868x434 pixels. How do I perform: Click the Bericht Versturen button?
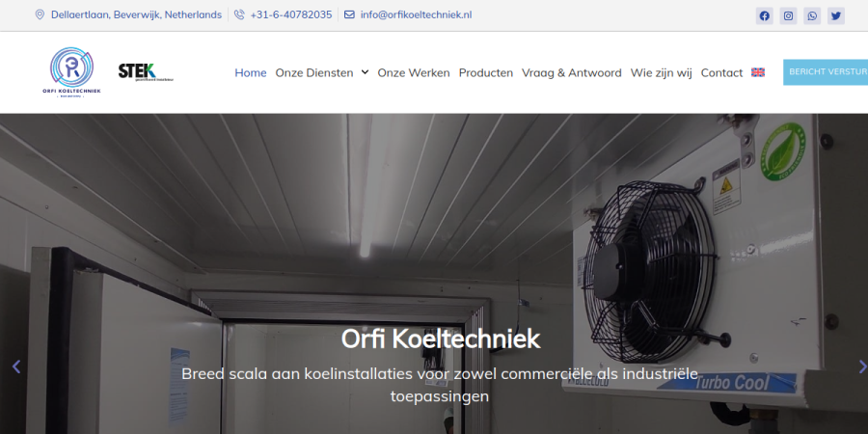(x=826, y=72)
